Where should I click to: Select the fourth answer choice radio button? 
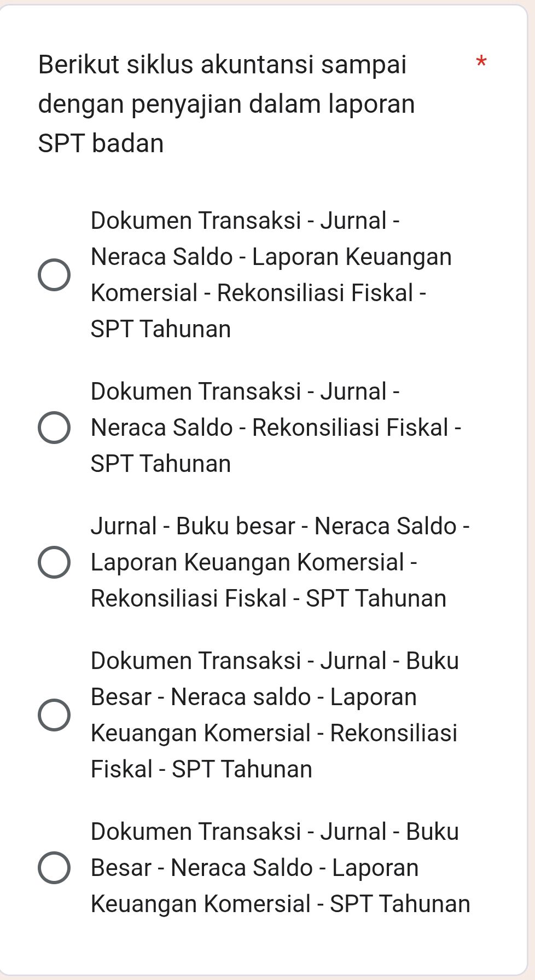[x=54, y=713]
